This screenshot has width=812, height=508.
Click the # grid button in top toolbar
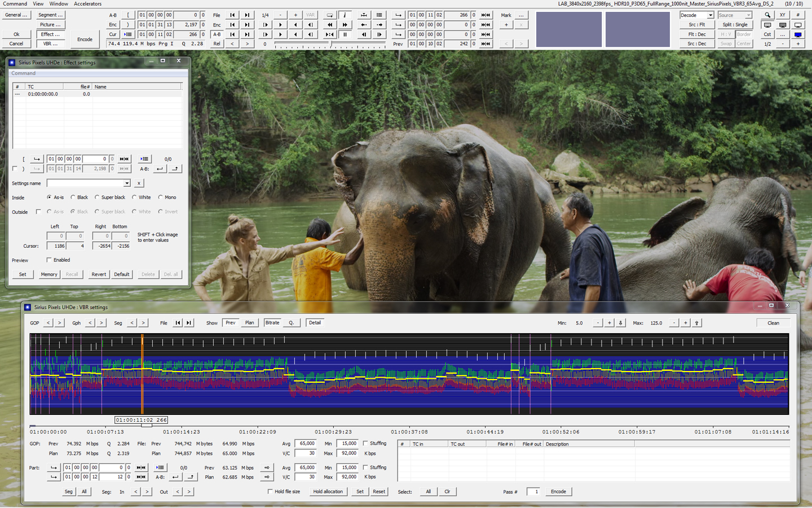pos(798,15)
